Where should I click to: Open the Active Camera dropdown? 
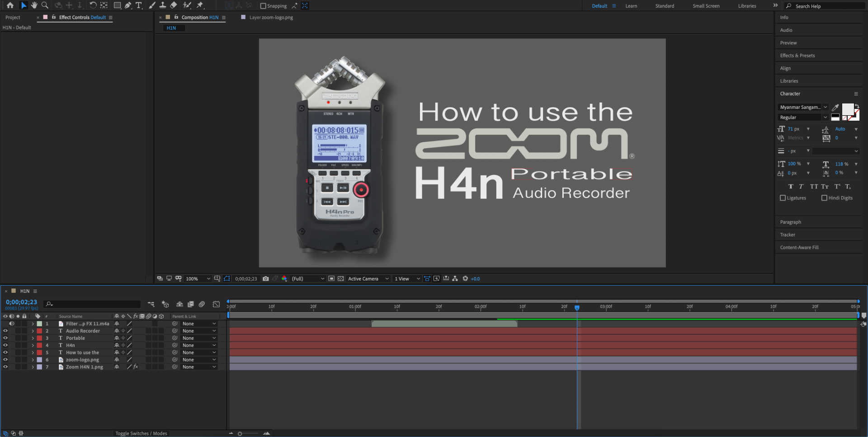pyautogui.click(x=368, y=279)
